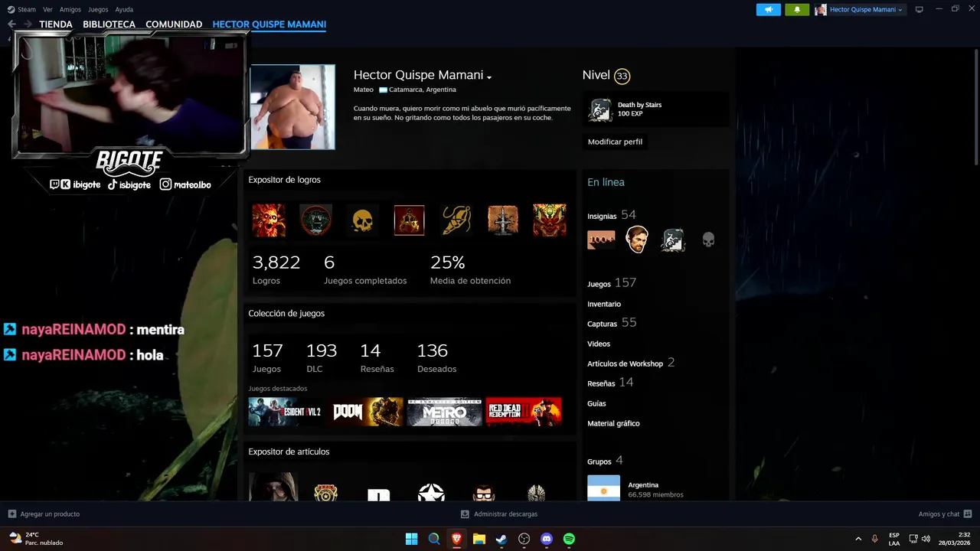Open the red demon achievement icon
Viewport: 980px width, 551px height.
(550, 220)
